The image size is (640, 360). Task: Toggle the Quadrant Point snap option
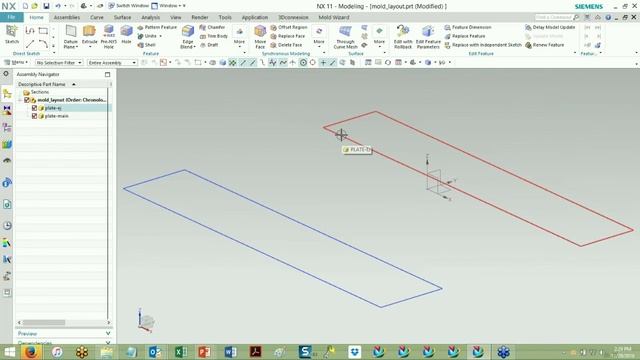(313, 62)
